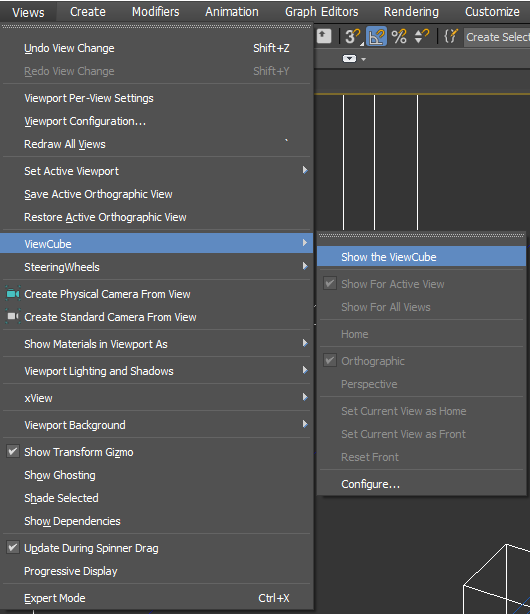Choose Redo View Change
This screenshot has width=530, height=614.
click(x=157, y=71)
